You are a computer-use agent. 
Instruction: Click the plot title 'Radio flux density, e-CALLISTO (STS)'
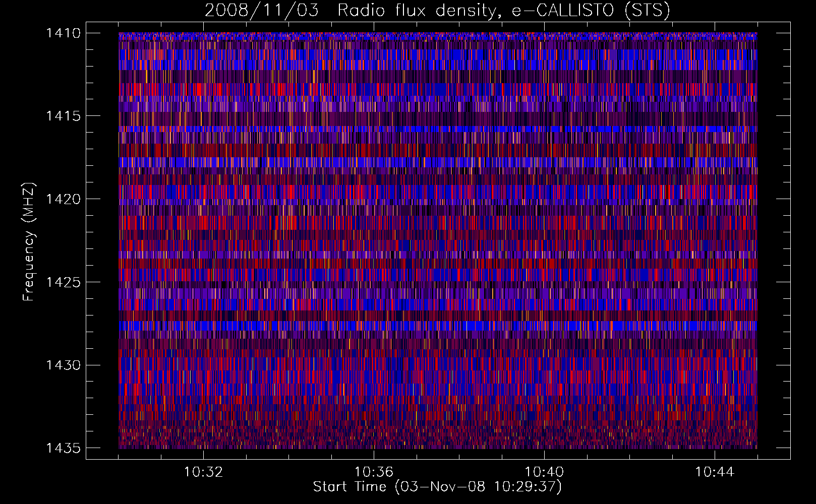click(x=504, y=10)
